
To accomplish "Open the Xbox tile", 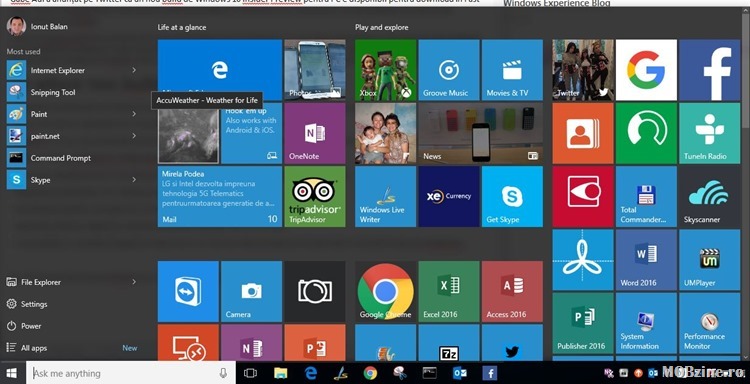I will (x=386, y=70).
